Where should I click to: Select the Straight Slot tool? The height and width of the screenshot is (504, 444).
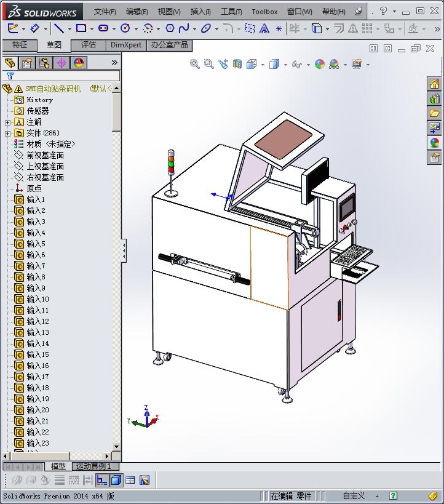point(103,28)
